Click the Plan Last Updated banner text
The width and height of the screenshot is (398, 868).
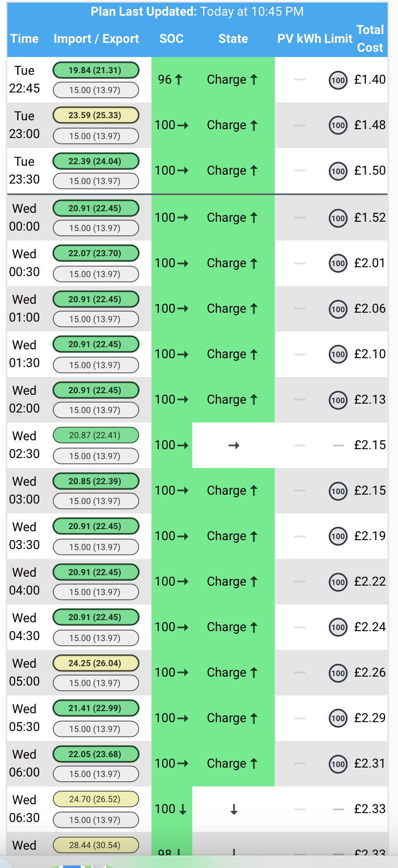(197, 12)
